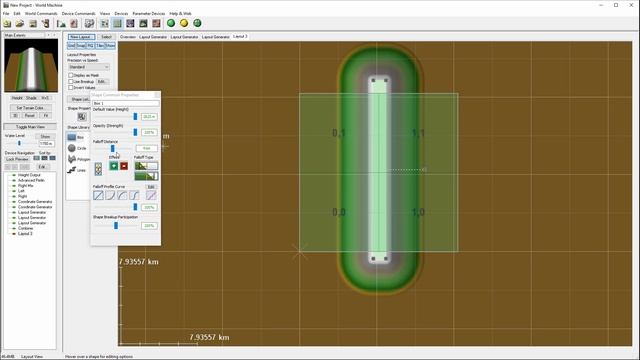Toggle the Tiles layout button
The height and width of the screenshot is (360, 640).
(x=100, y=46)
